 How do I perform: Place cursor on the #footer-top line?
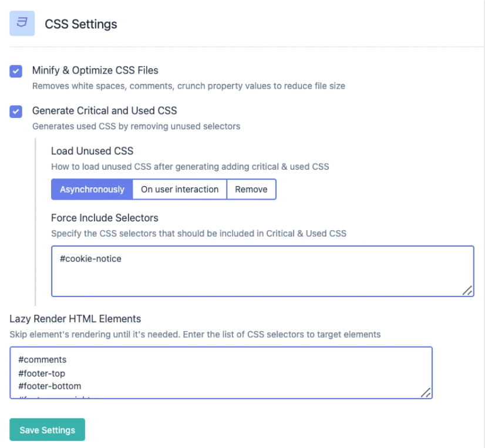click(42, 373)
